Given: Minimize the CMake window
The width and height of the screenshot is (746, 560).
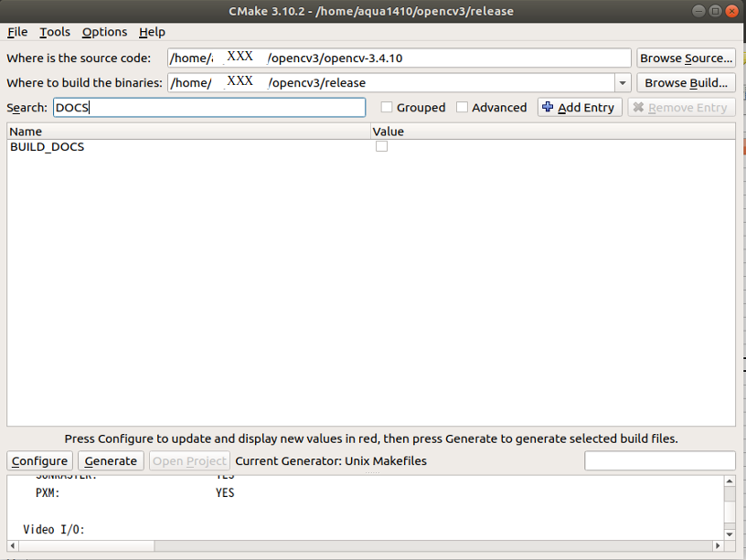Looking at the screenshot, I should coord(698,11).
